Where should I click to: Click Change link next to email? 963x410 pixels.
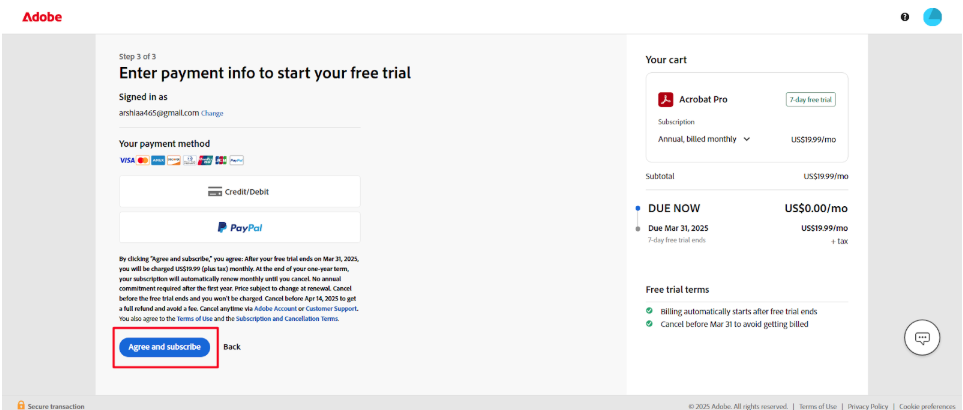[x=212, y=114]
